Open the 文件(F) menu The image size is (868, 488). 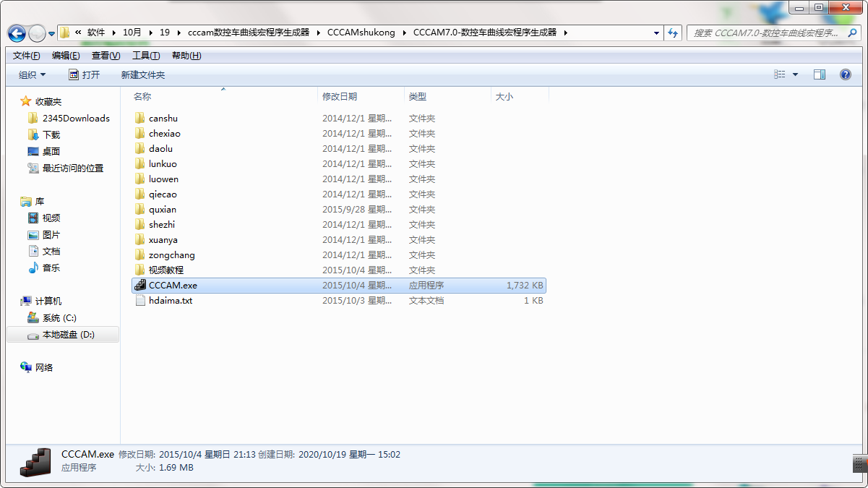coord(27,56)
